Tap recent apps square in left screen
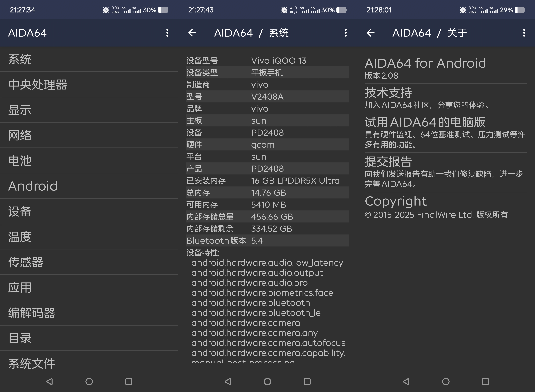This screenshot has width=535, height=392. (129, 382)
